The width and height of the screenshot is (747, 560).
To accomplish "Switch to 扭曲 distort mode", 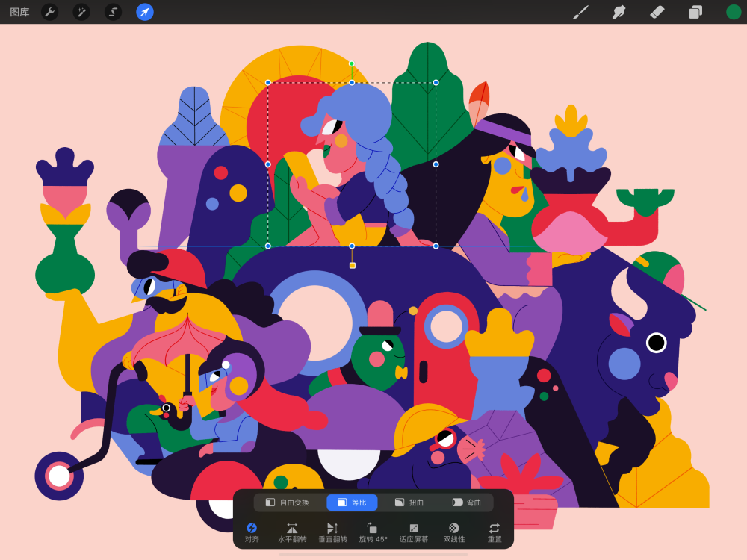I will click(409, 503).
